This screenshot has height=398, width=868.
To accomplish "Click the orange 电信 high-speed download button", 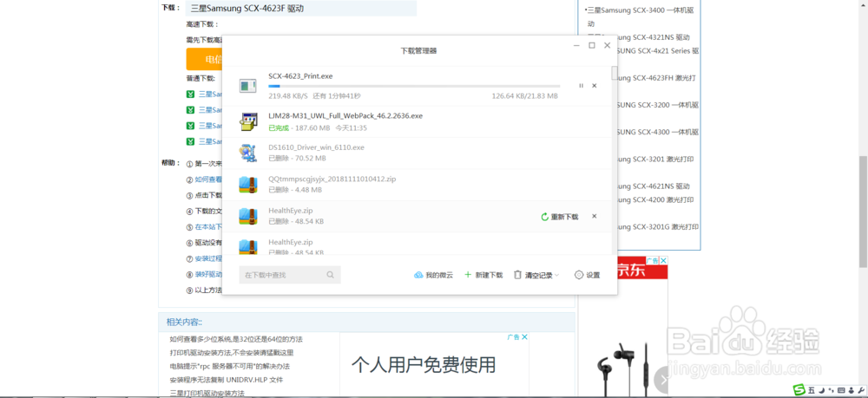I will coord(204,59).
